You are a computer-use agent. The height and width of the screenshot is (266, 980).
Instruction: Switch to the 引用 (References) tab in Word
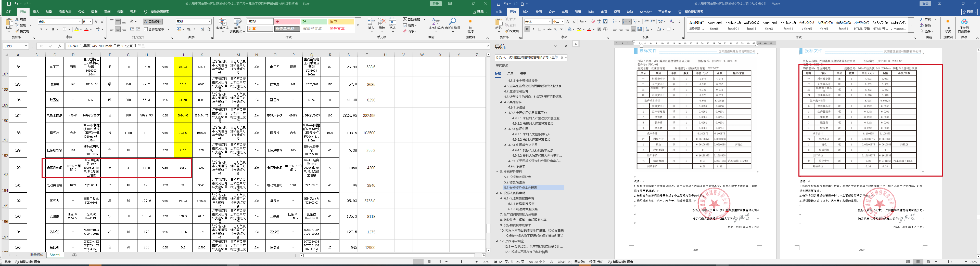pos(578,12)
